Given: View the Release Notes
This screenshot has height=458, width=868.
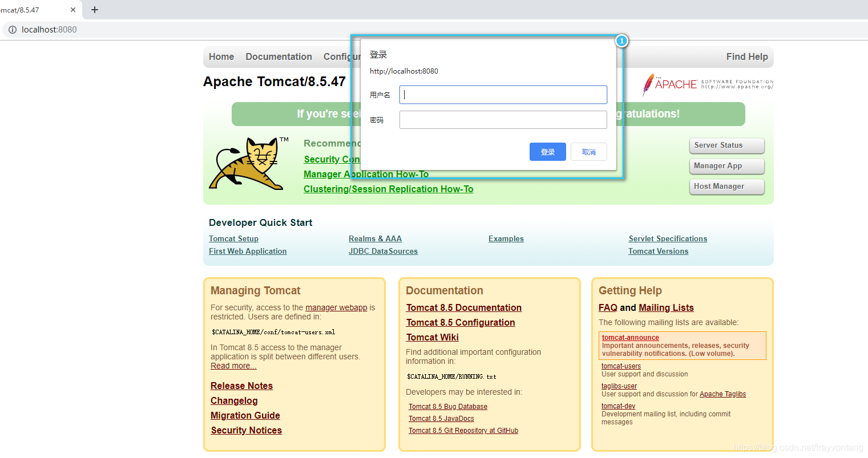Looking at the screenshot, I should coord(241,386).
